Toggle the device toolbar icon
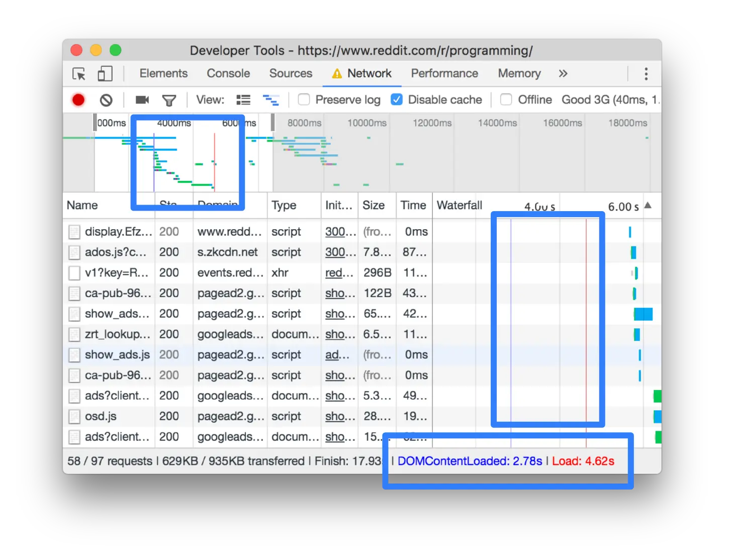The width and height of the screenshot is (729, 560). tap(105, 74)
